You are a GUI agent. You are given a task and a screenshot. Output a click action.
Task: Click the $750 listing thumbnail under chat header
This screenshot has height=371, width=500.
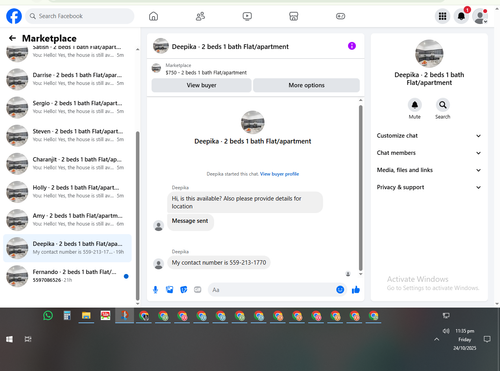pos(156,68)
